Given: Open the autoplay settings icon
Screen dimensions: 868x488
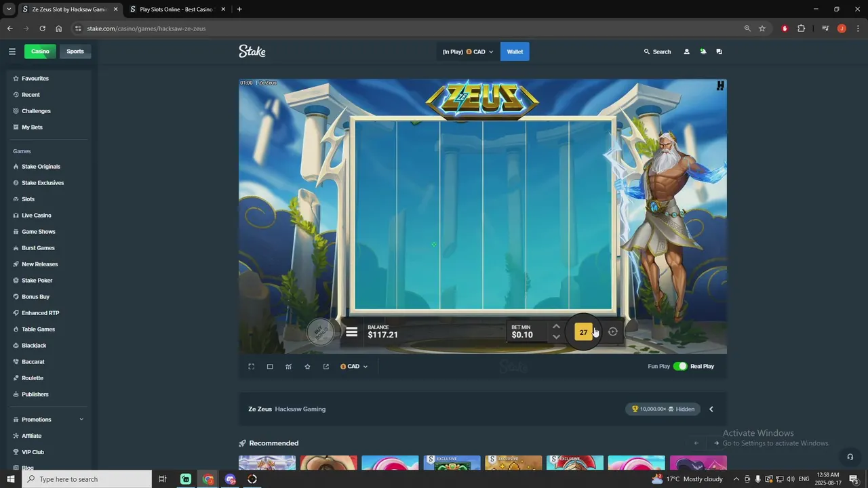Looking at the screenshot, I should pyautogui.click(x=613, y=331).
